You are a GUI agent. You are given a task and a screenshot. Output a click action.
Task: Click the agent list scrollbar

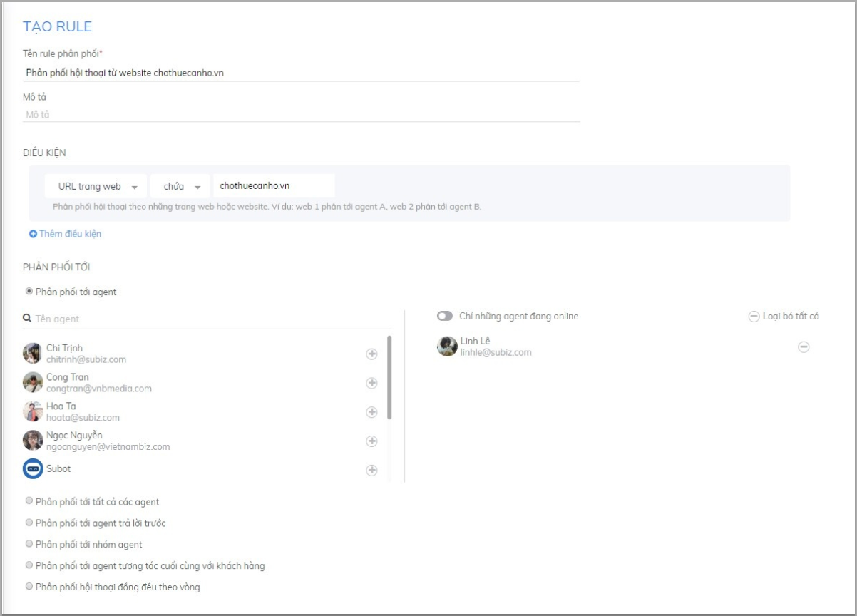(389, 378)
